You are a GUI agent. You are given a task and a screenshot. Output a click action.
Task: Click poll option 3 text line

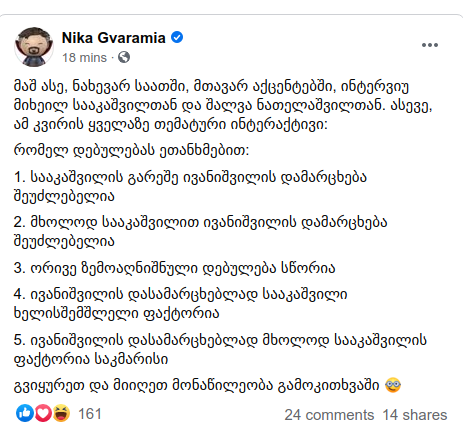pos(174,268)
